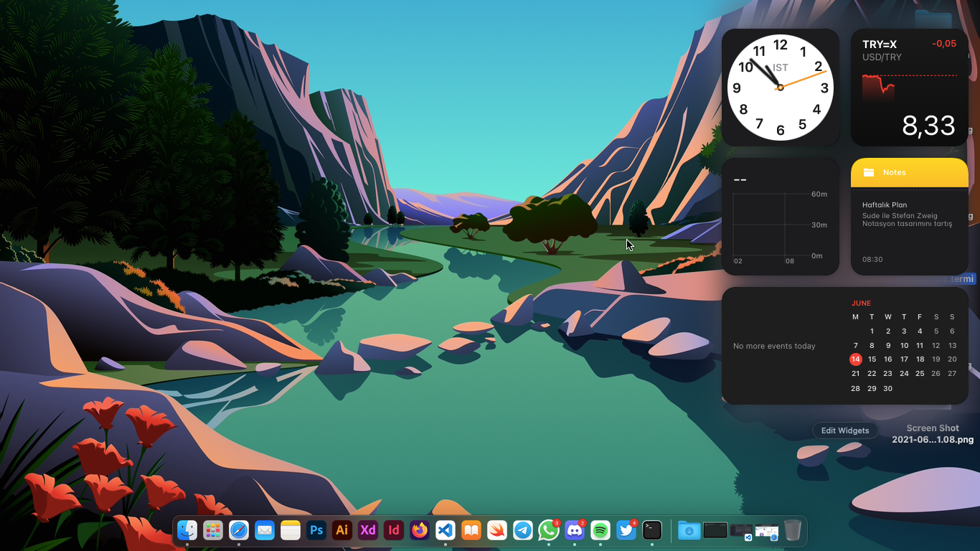The width and height of the screenshot is (980, 551).
Task: Select June 30 in the calendar widget
Action: click(x=887, y=388)
